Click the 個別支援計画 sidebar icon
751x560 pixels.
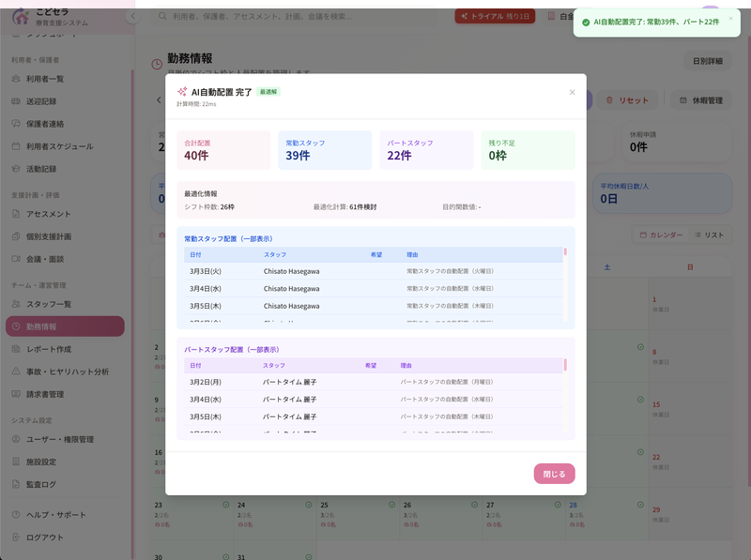pos(16,236)
